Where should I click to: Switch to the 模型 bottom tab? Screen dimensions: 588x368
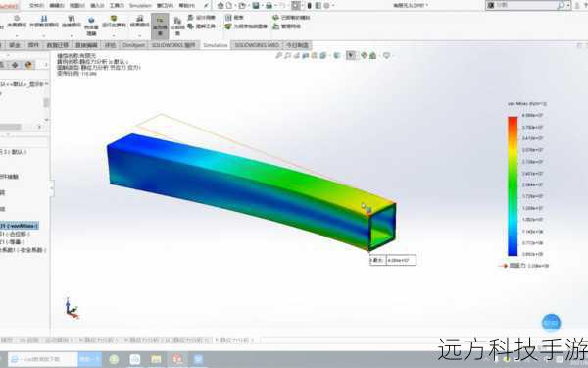[x=7, y=341]
